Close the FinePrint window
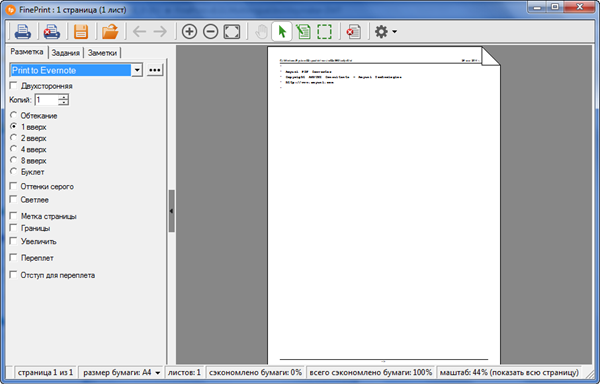 tap(580, 7)
